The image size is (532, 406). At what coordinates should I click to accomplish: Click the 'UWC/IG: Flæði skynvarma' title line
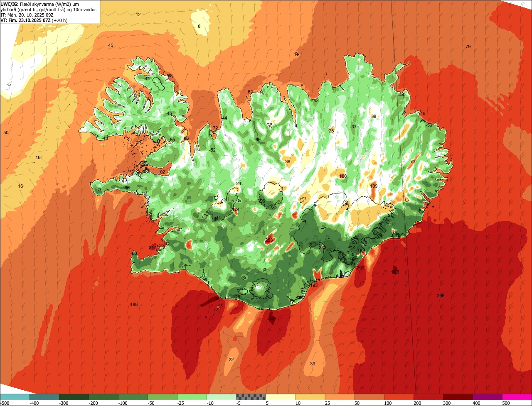click(39, 4)
